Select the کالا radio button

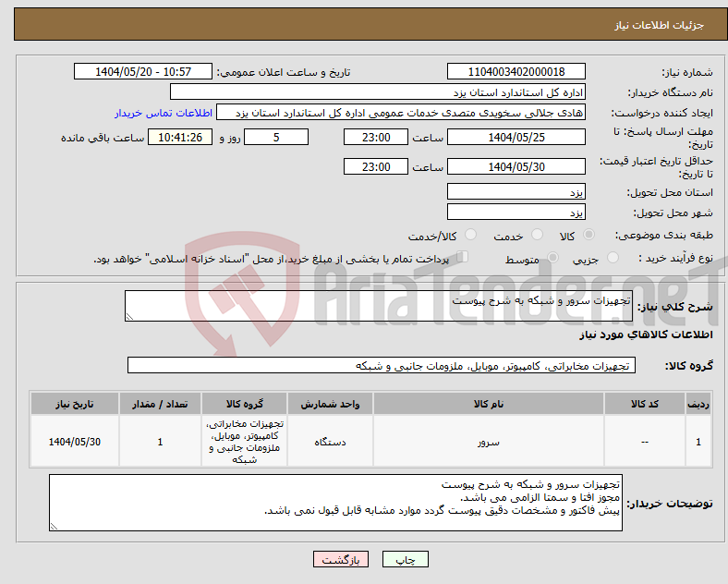pos(588,235)
